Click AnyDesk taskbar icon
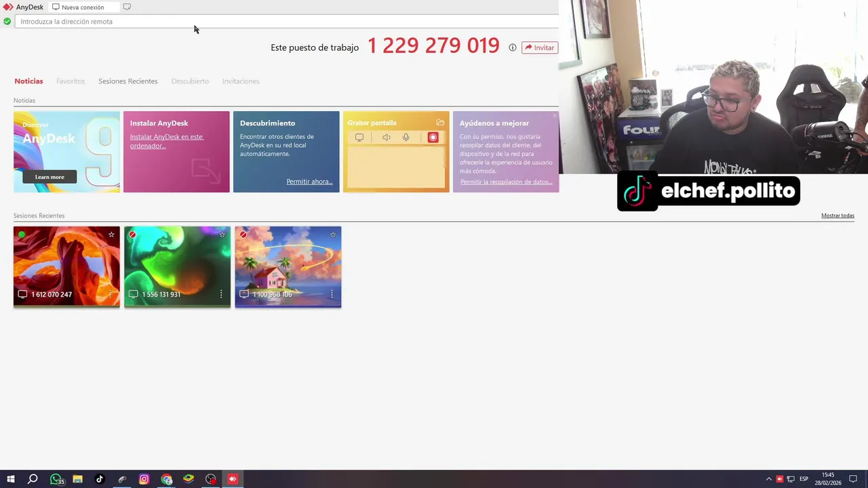 point(233,479)
